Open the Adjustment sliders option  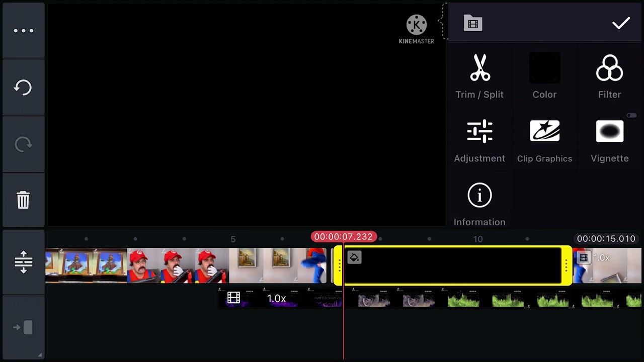point(479,140)
